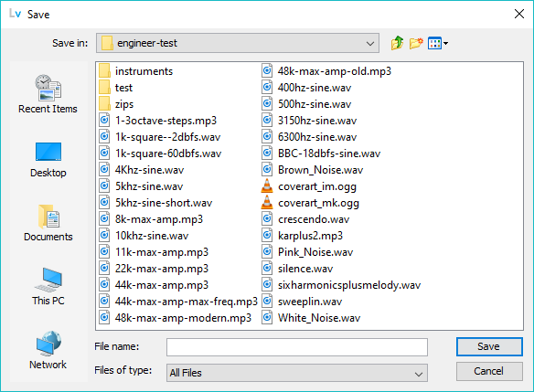This screenshot has width=534, height=392.
Task: Select This PC in sidebar
Action: click(x=48, y=287)
